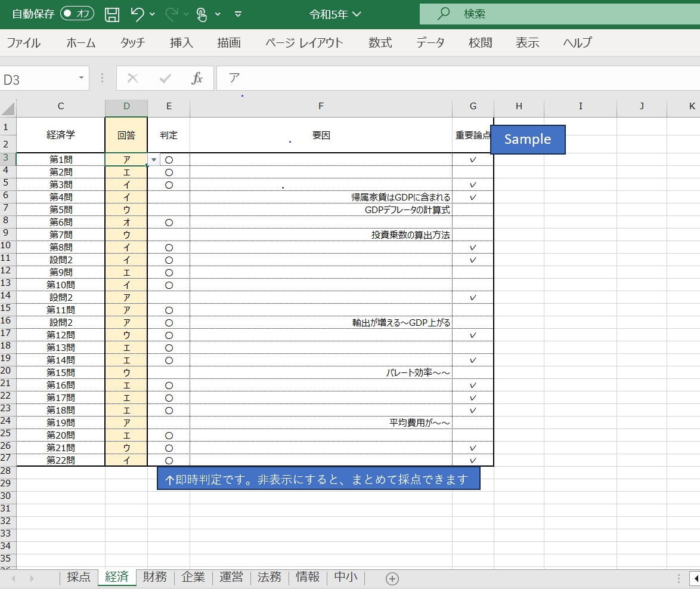Viewport: 700px width, 589px height.
Task: Click the 即時判定 blue note box
Action: tap(318, 479)
